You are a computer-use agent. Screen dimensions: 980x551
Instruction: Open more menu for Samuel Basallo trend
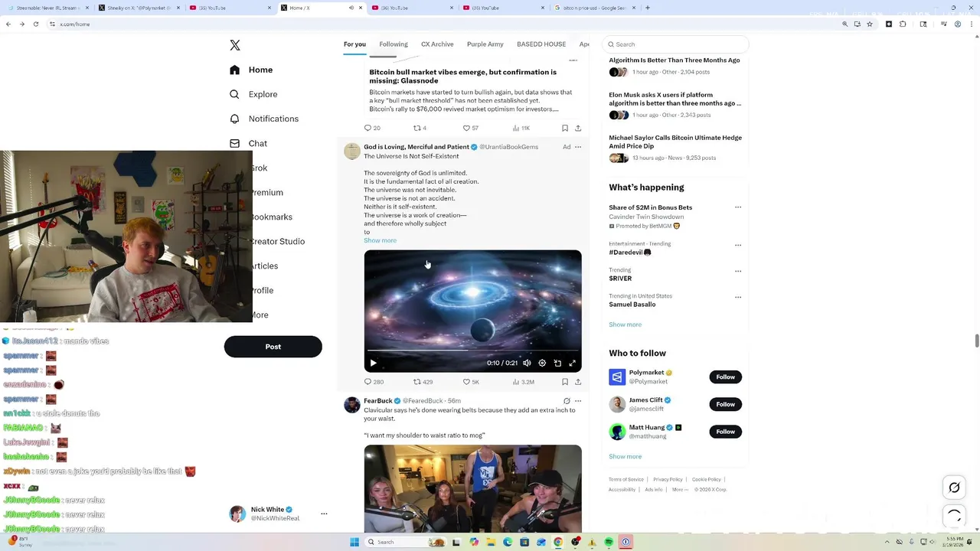pos(738,297)
